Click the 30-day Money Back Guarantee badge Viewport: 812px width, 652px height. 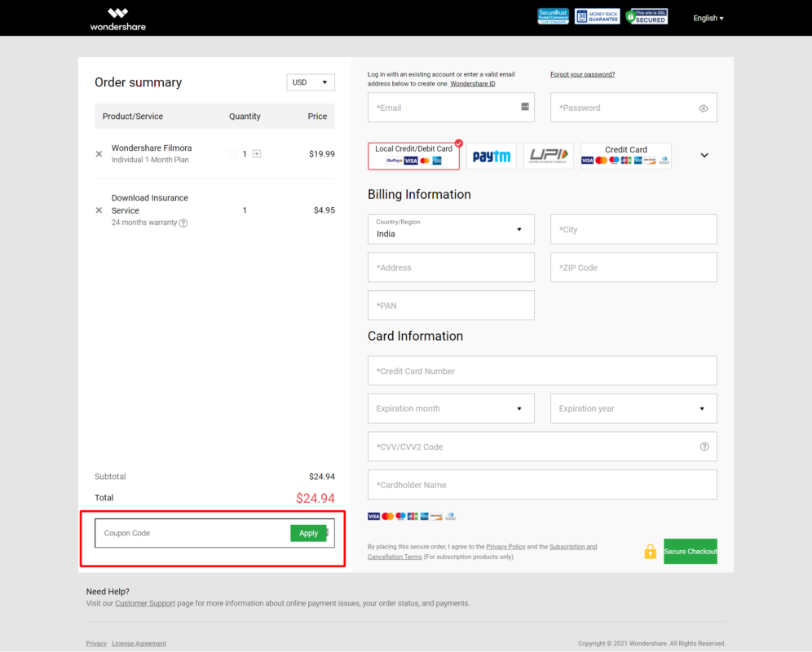(597, 16)
